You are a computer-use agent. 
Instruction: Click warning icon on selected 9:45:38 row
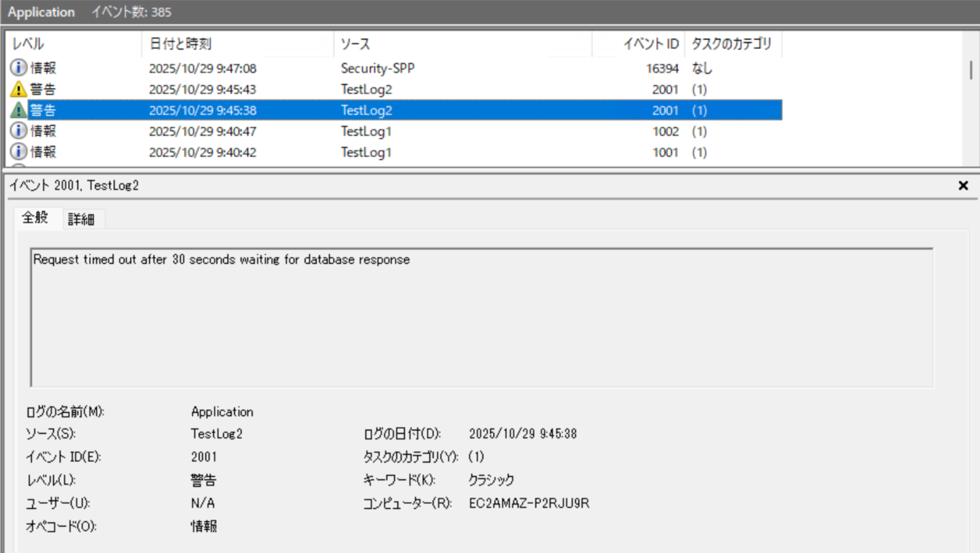(x=18, y=110)
